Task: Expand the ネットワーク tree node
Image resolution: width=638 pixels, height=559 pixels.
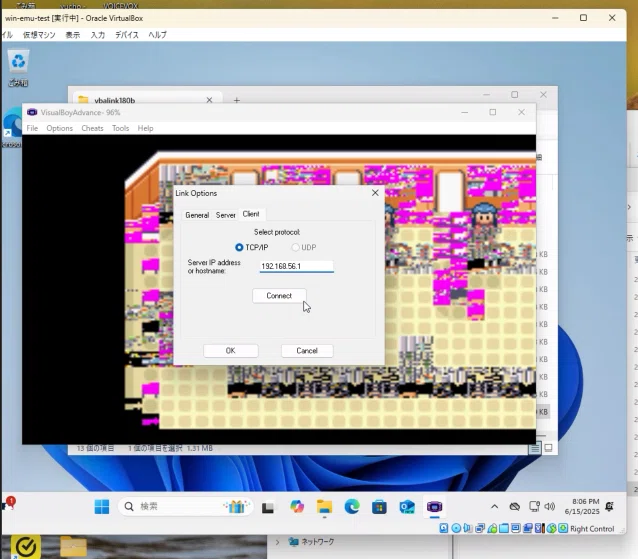Action: click(277, 542)
